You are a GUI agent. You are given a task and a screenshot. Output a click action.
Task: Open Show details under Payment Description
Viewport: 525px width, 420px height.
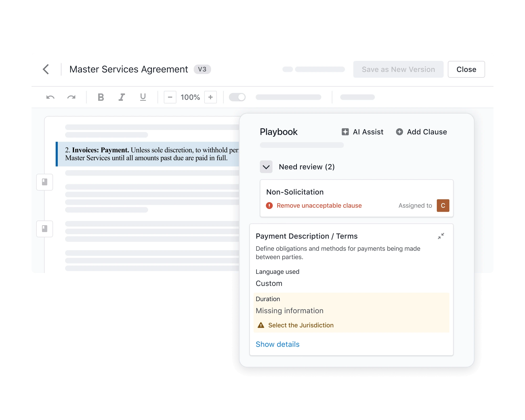click(277, 344)
